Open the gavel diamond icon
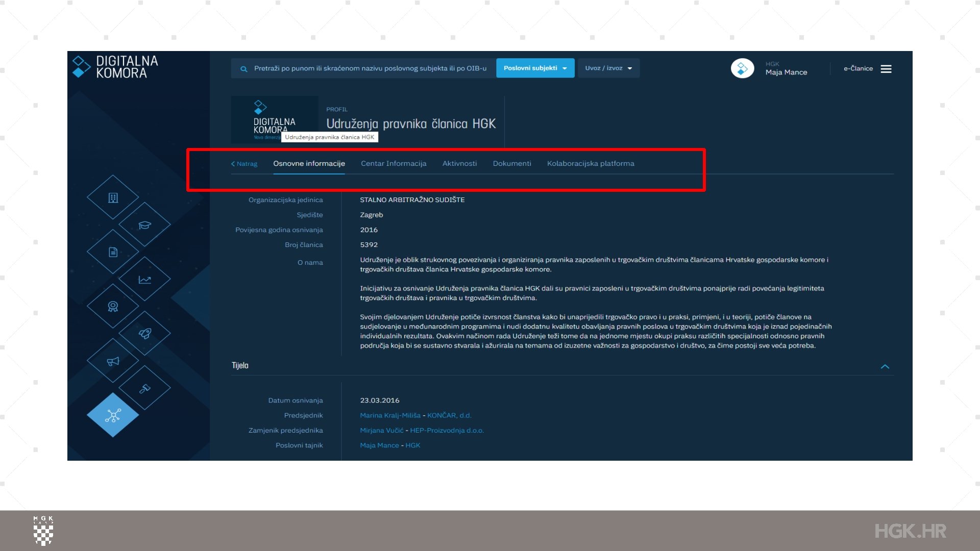This screenshot has height=551, width=980. pos(145,388)
